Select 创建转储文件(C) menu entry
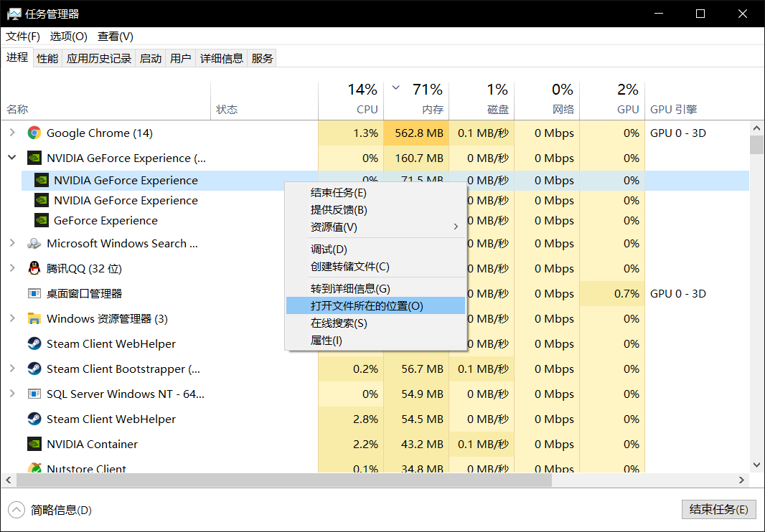This screenshot has width=765, height=532. (375, 267)
